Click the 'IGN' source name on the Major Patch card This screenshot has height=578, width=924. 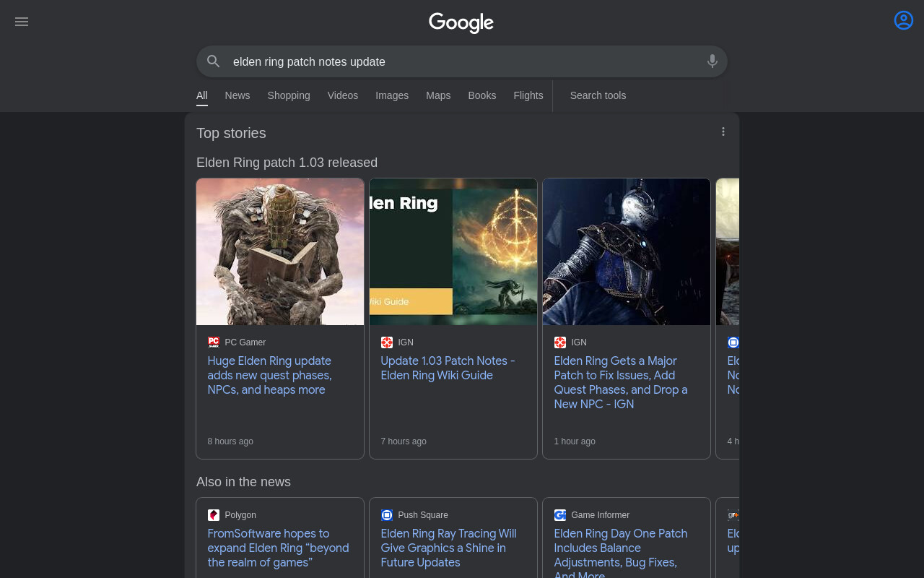coord(579,342)
